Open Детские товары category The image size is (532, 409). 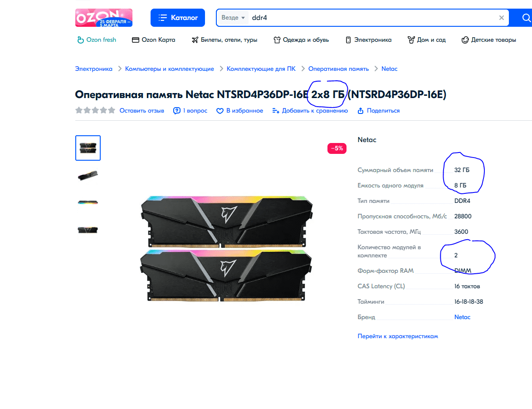(489, 40)
